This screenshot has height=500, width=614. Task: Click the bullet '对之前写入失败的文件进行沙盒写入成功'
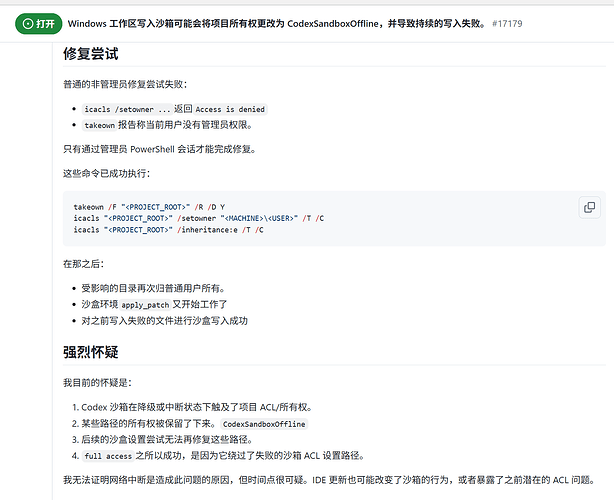[164, 321]
